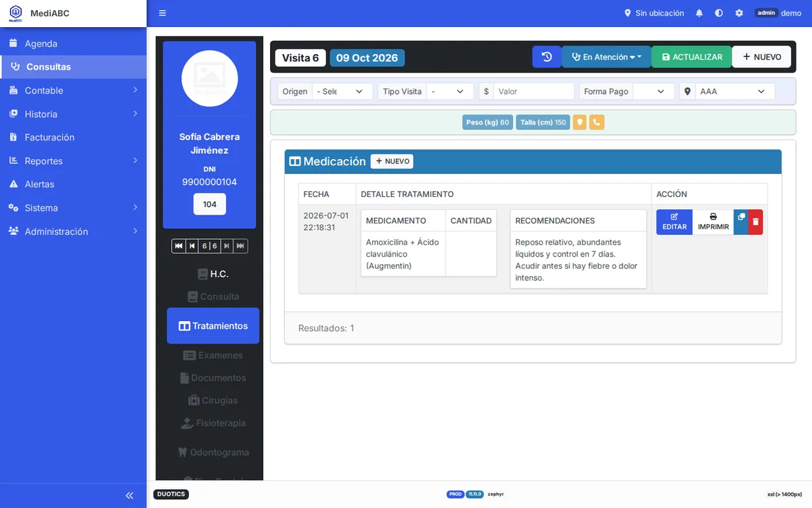Screen dimensions: 812x508
Task: Expand the Sistema sidebar menu
Action: tap(73, 207)
